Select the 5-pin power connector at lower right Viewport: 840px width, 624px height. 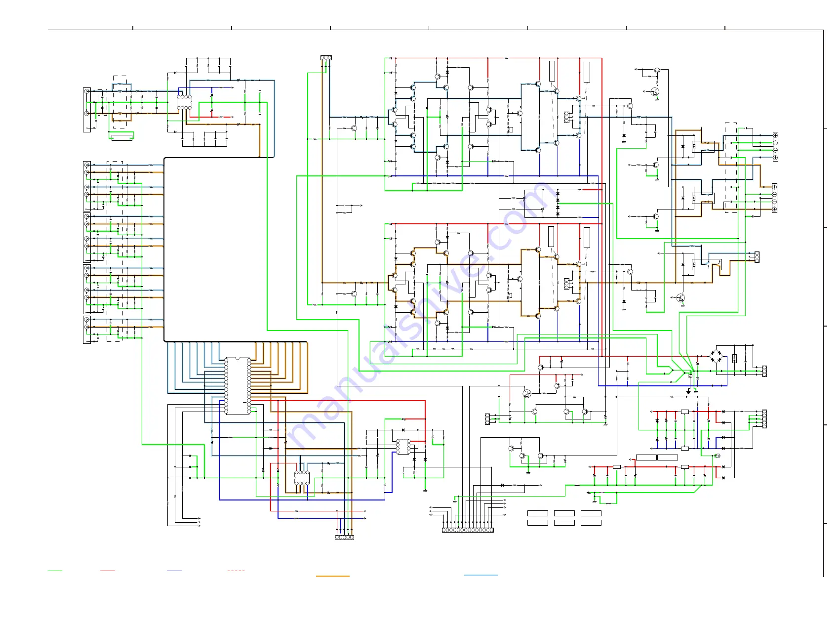click(764, 418)
